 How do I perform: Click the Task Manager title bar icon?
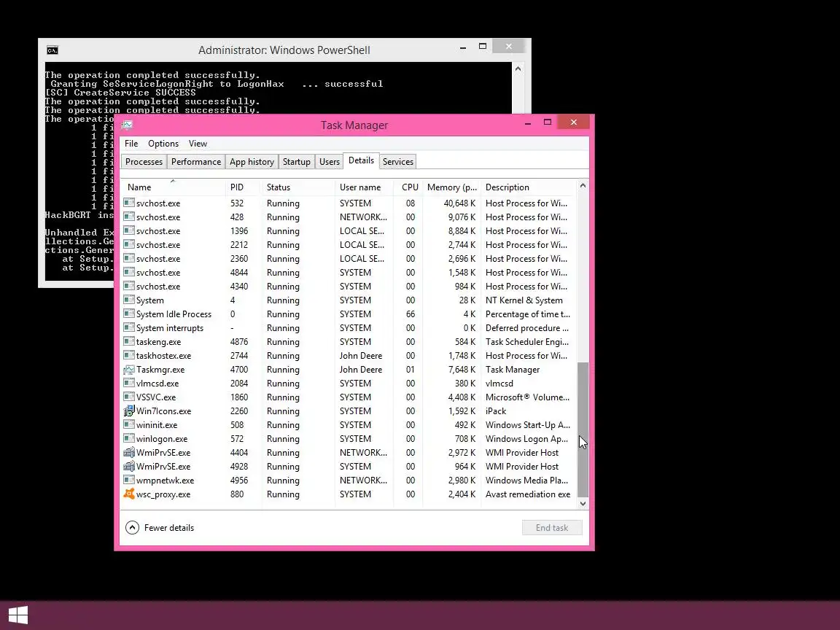[127, 125]
